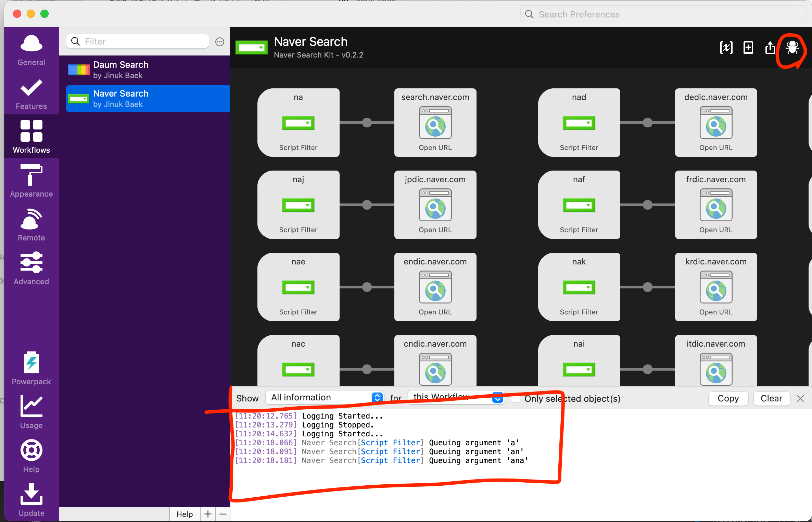Open the Appearance preferences section

pyautogui.click(x=31, y=181)
